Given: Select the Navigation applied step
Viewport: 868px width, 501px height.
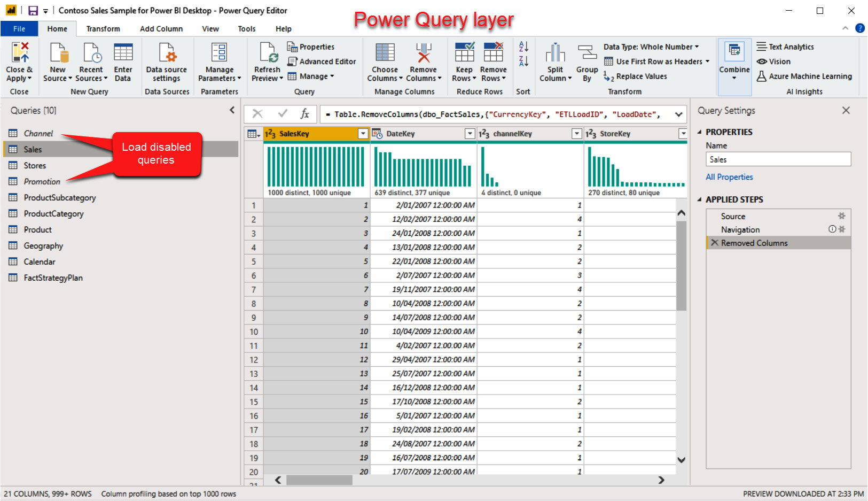Looking at the screenshot, I should [740, 229].
